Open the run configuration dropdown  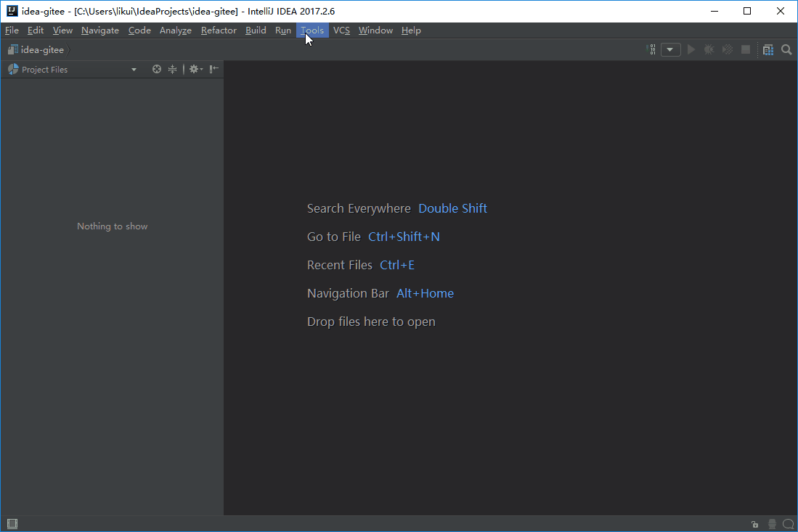point(671,49)
